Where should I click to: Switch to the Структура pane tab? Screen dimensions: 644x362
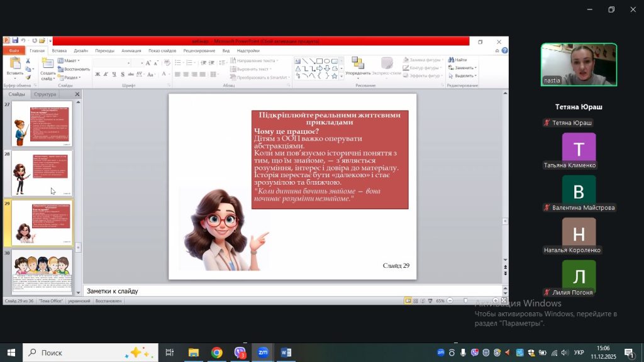coord(45,94)
